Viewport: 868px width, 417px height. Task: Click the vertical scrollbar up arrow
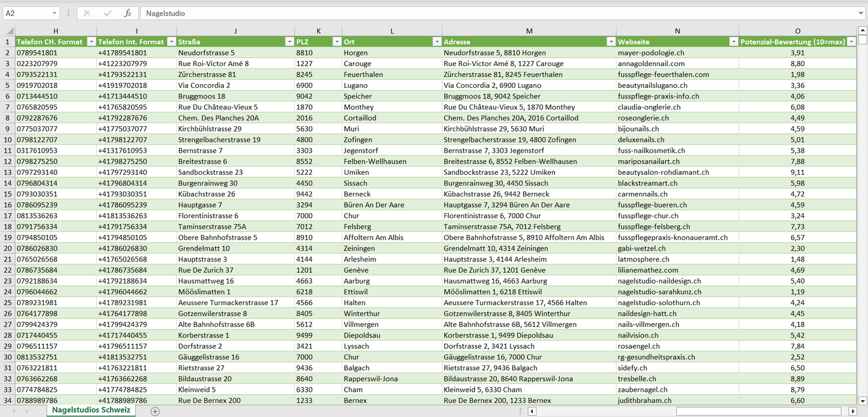pos(863,31)
